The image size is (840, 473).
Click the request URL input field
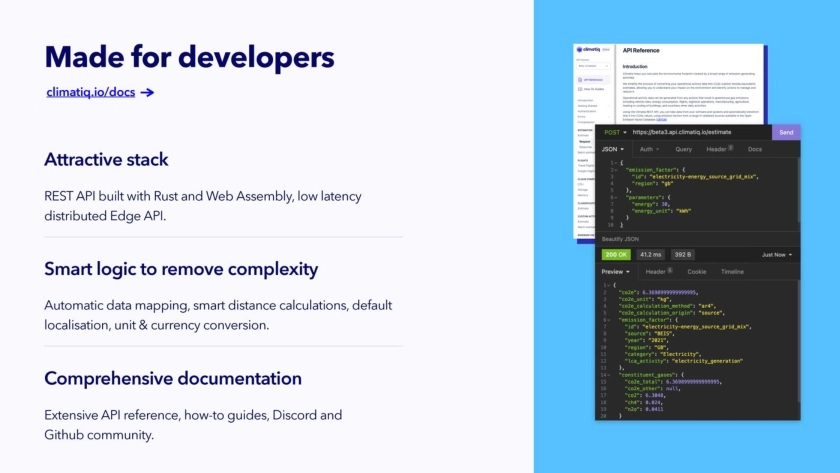[x=700, y=132]
